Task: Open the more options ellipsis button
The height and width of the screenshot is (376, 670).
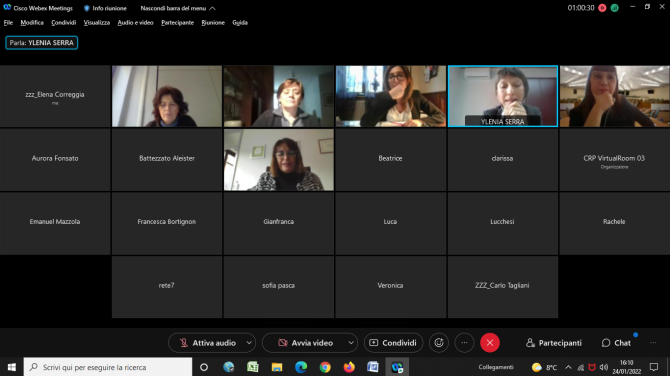Action: point(464,343)
